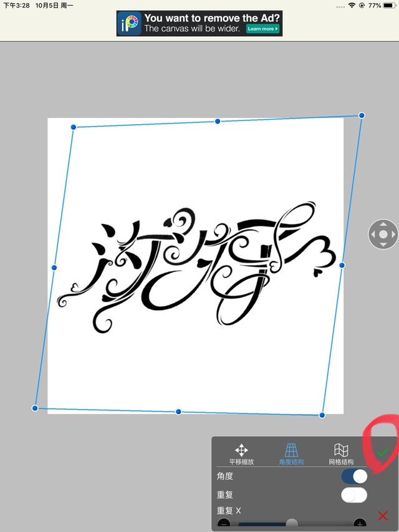
Task: Click the 重复 X slider handle
Action: coord(291,523)
